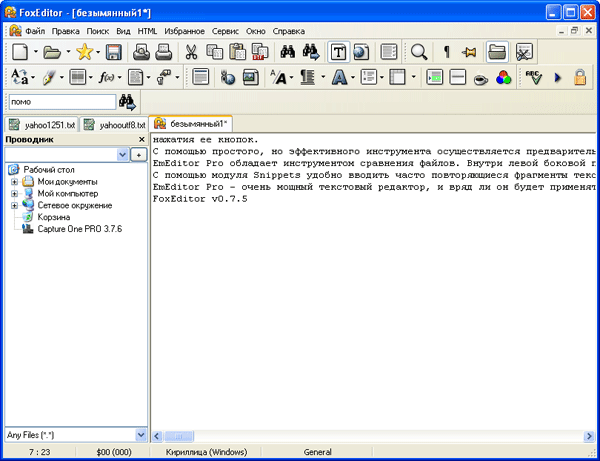This screenshot has height=461, width=600.
Task: Expand dropdown arrow next to favorites star
Action: 98,52
